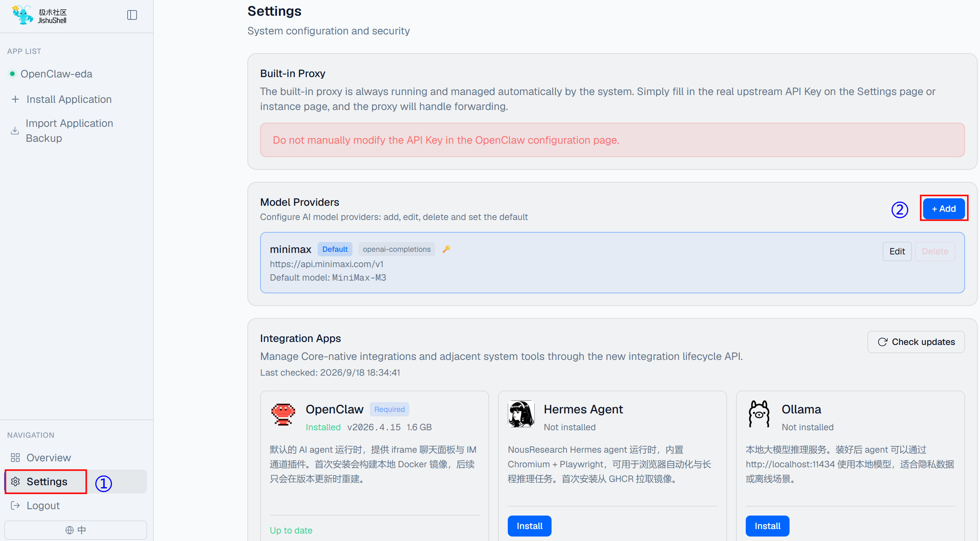This screenshot has width=980, height=541.
Task: Click Hermes Agent Not installed status
Action: [x=570, y=427]
